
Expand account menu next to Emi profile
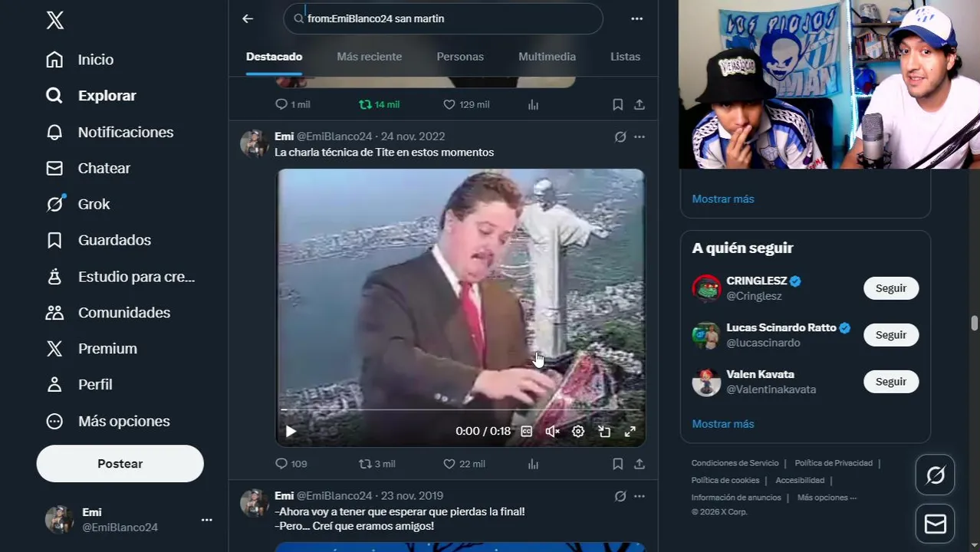coord(206,520)
